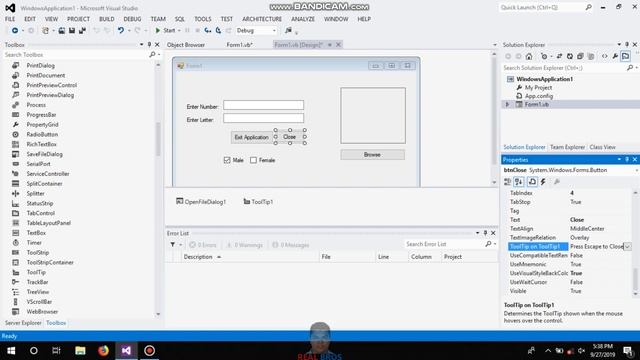Click the Browse button on the form
This screenshot has height=360, width=640.
(x=372, y=155)
